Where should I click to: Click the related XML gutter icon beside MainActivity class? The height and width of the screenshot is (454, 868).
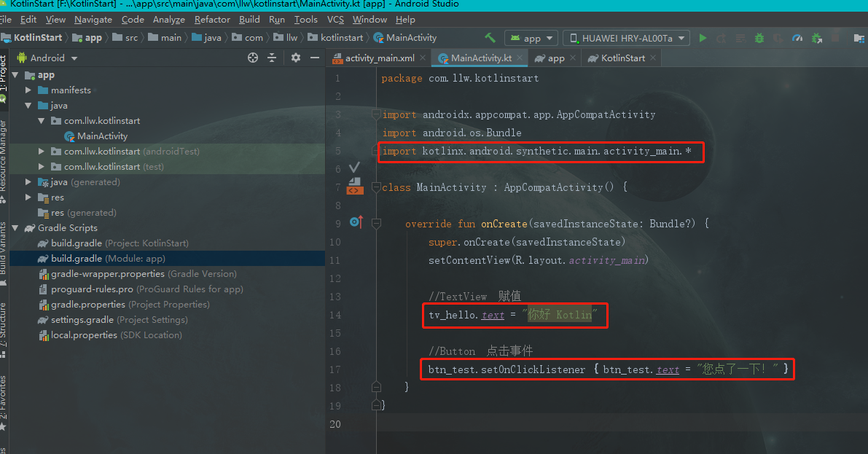[355, 187]
